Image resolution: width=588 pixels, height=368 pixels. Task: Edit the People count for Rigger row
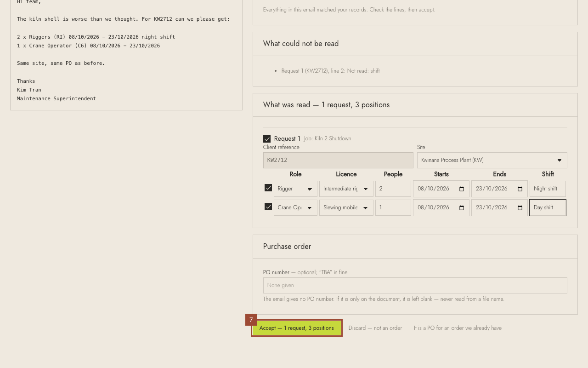393,189
